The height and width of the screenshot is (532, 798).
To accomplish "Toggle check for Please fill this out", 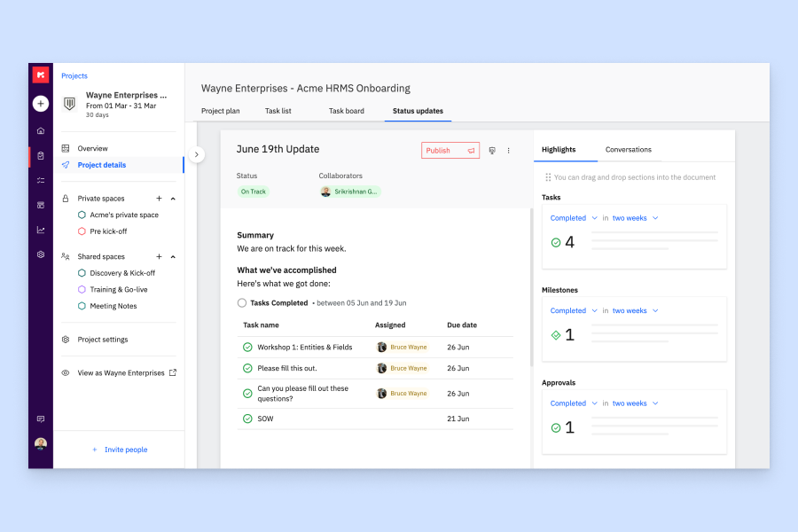I will coord(247,368).
